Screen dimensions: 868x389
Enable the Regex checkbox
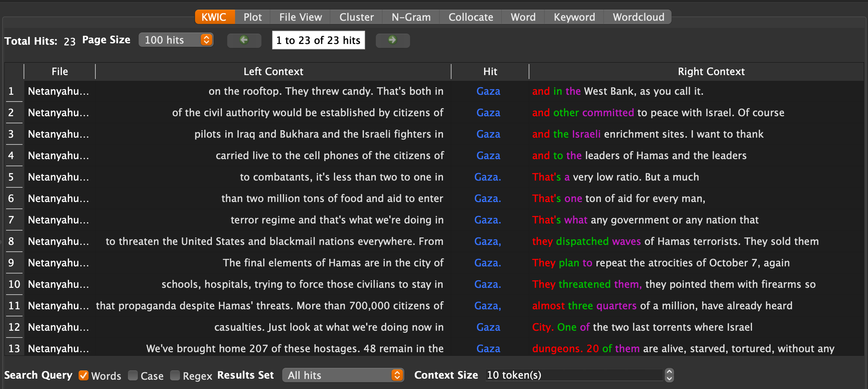[175, 375]
